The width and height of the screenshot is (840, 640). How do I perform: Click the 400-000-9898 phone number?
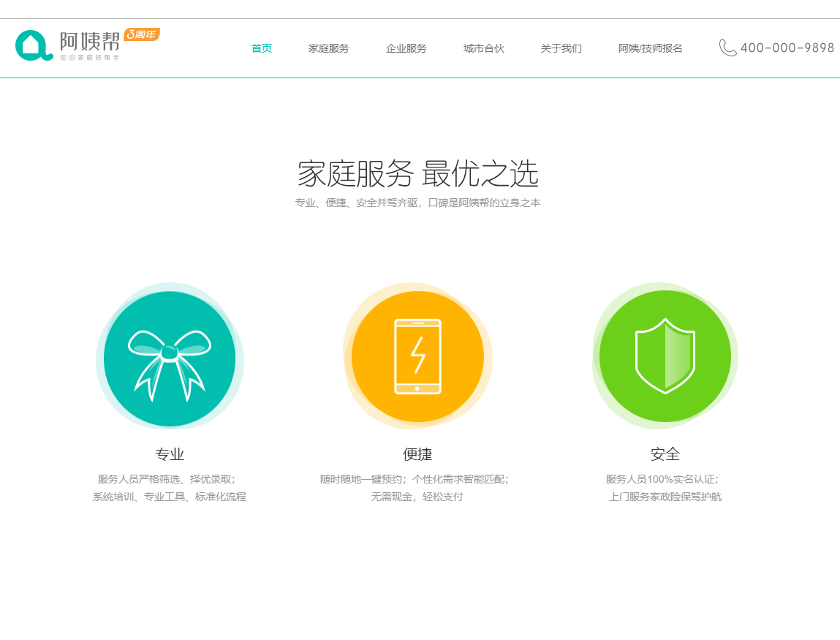coord(787,48)
